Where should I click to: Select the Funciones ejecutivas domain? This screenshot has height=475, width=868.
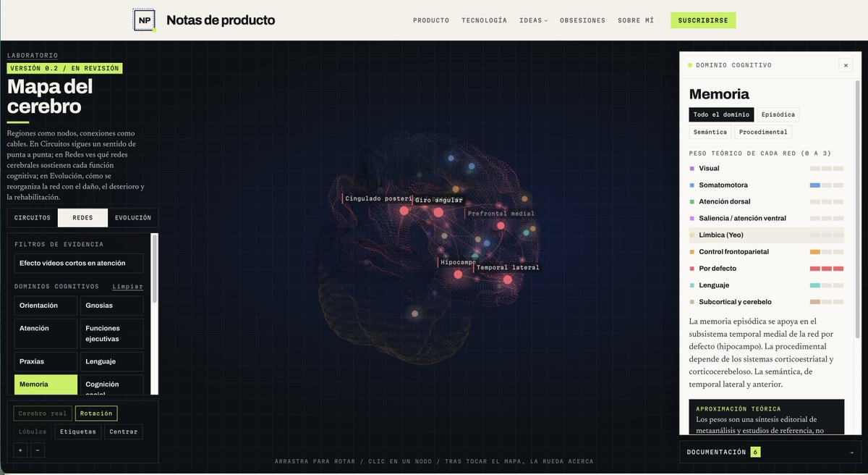point(111,334)
